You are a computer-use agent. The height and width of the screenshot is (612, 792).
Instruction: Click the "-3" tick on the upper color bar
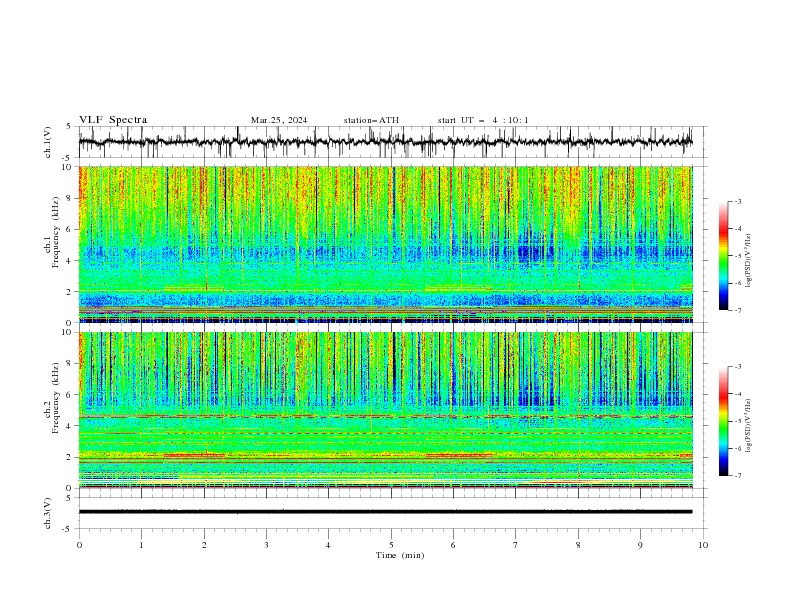click(x=738, y=201)
